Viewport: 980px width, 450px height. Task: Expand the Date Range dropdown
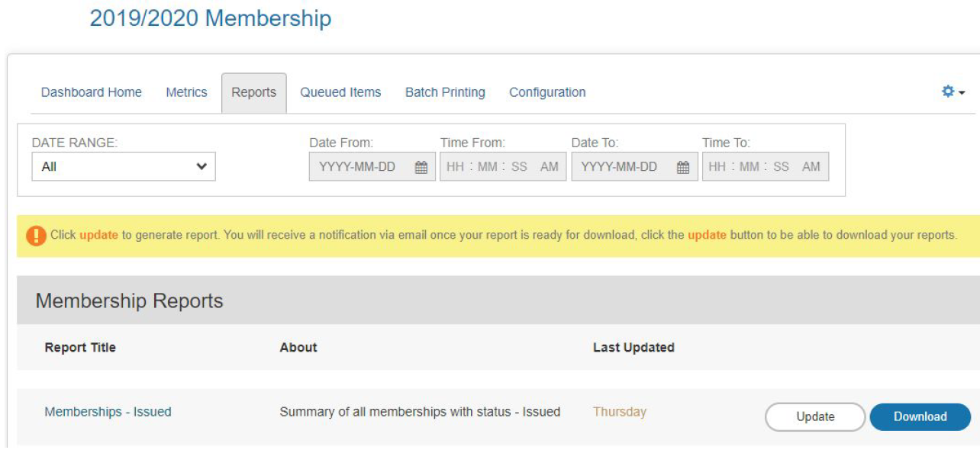click(x=124, y=166)
